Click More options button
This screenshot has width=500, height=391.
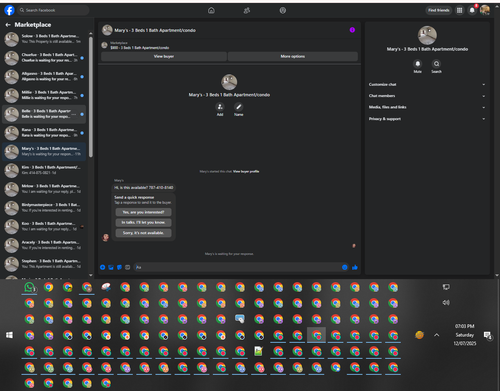pyautogui.click(x=293, y=56)
